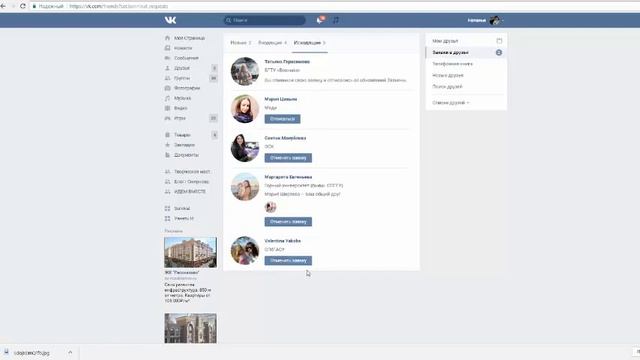Open Сообщения in the left sidebar

click(x=186, y=58)
